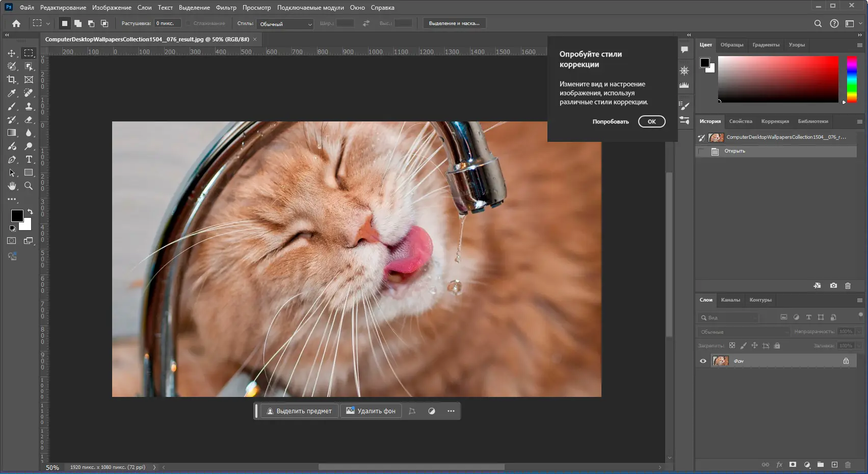Viewport: 868px width, 474px height.
Task: Select the Eyedropper tool
Action: [x=12, y=93]
